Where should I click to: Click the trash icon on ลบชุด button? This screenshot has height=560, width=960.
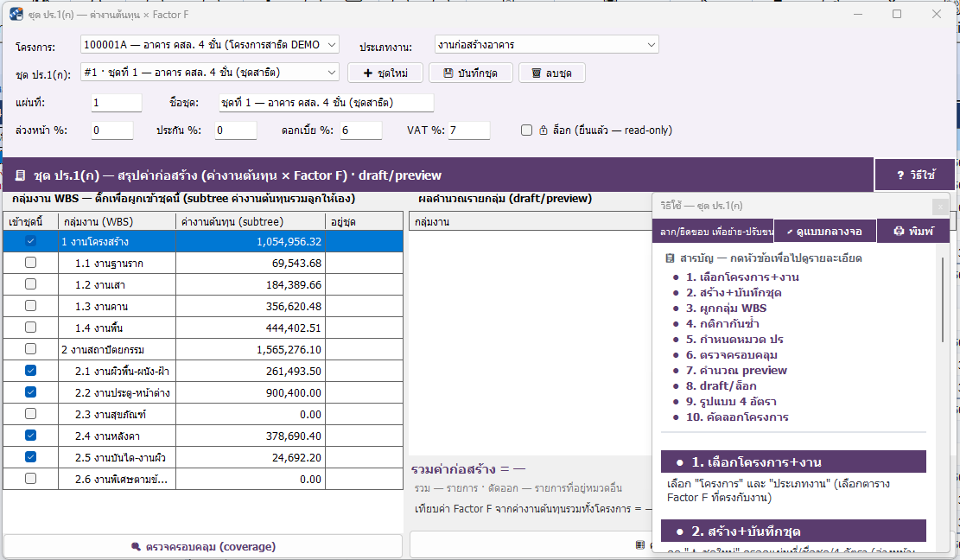click(x=537, y=73)
